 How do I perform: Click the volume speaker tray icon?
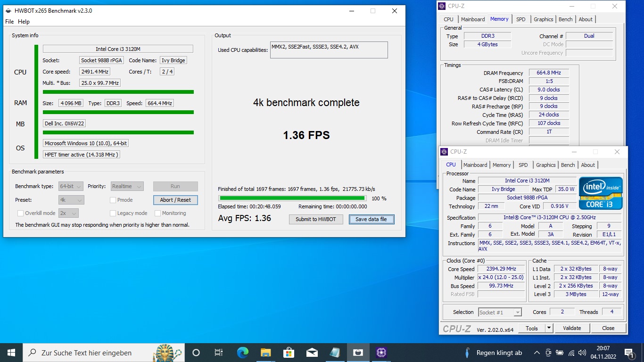pos(583,353)
